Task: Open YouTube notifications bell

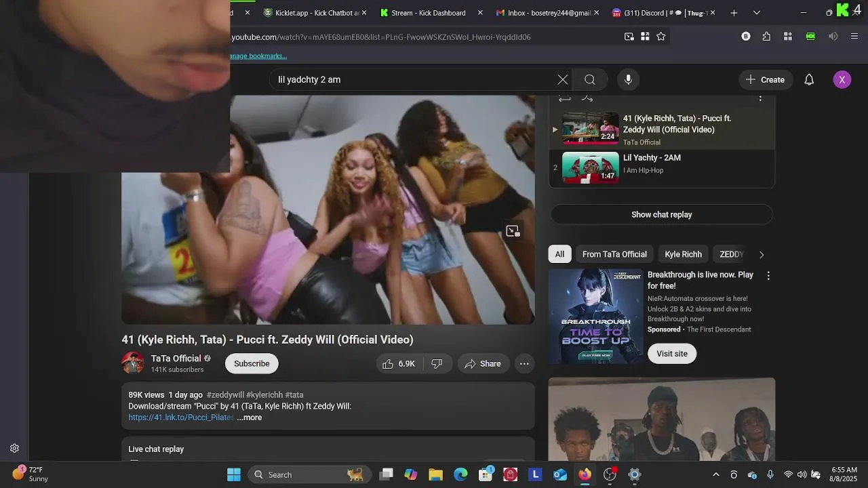Action: [x=809, y=79]
